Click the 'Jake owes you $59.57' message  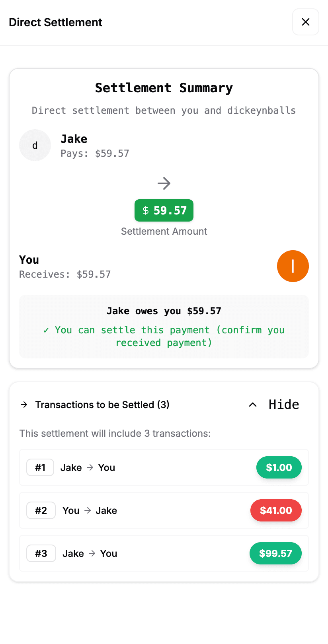click(164, 311)
